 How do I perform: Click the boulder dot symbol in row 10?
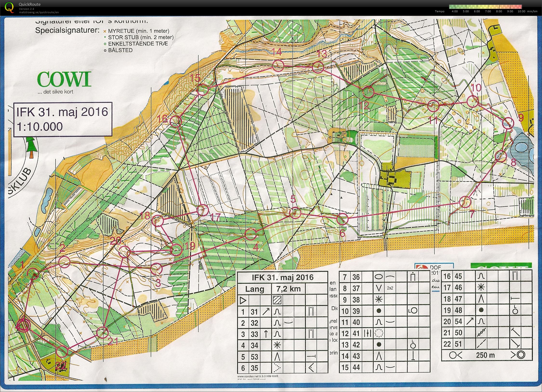[x=379, y=311]
